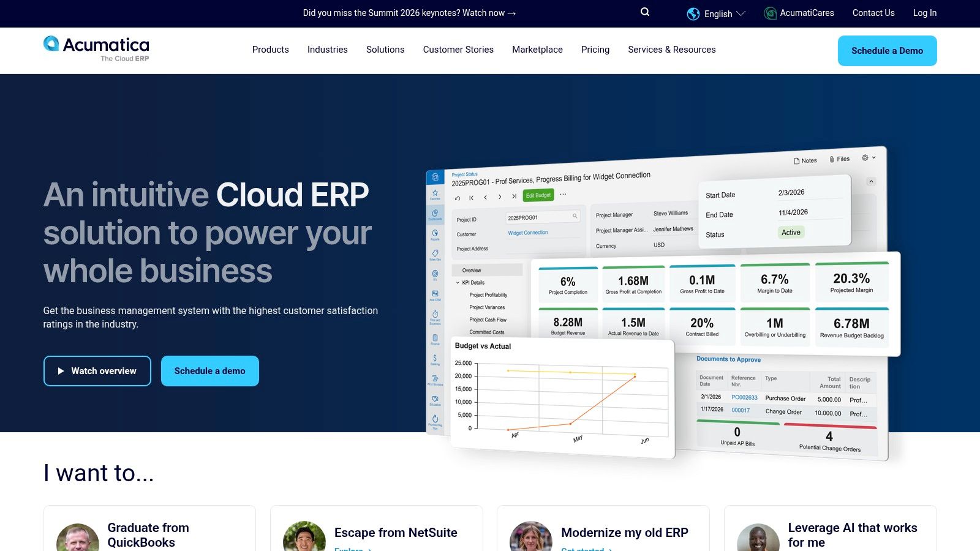Click the Notes icon in dashboard preview
Image resolution: width=980 pixels, height=551 pixels.
(x=797, y=161)
